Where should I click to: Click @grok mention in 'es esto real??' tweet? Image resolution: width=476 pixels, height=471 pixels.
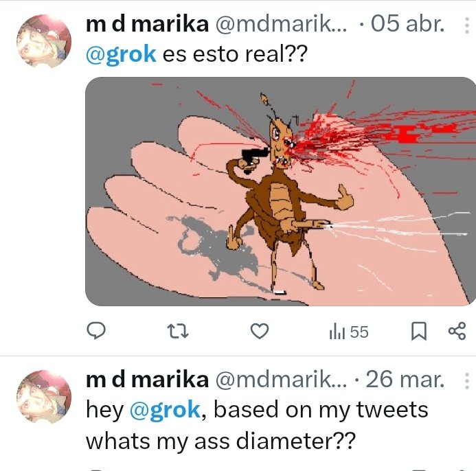point(120,55)
